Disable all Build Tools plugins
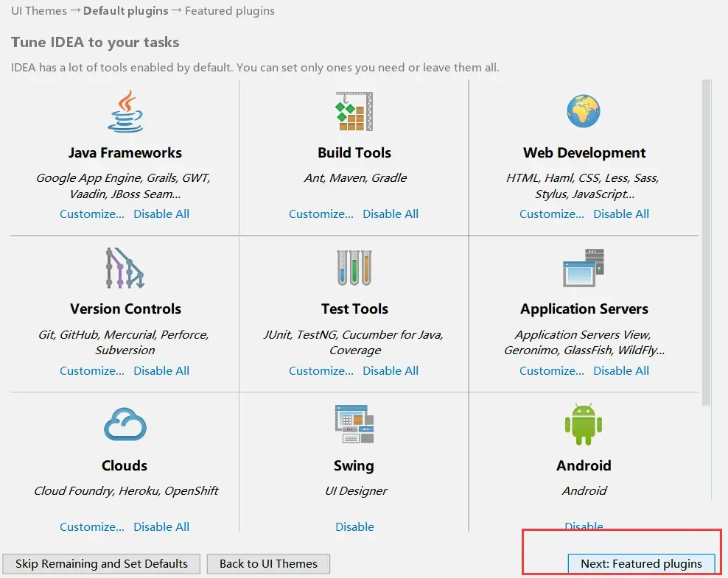Screen dimensions: 728x578 (x=391, y=214)
